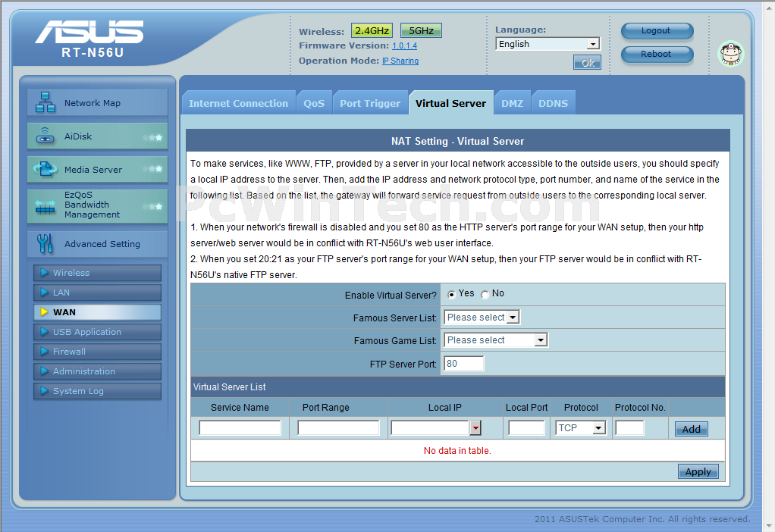
Task: Open the Local IP dropdown arrow
Action: [475, 427]
